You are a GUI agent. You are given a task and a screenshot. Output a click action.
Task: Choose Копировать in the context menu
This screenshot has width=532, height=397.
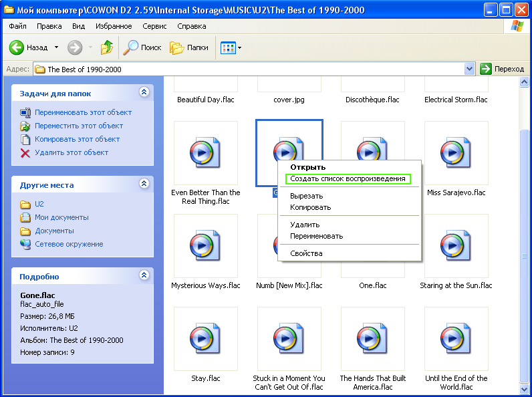[350, 207]
